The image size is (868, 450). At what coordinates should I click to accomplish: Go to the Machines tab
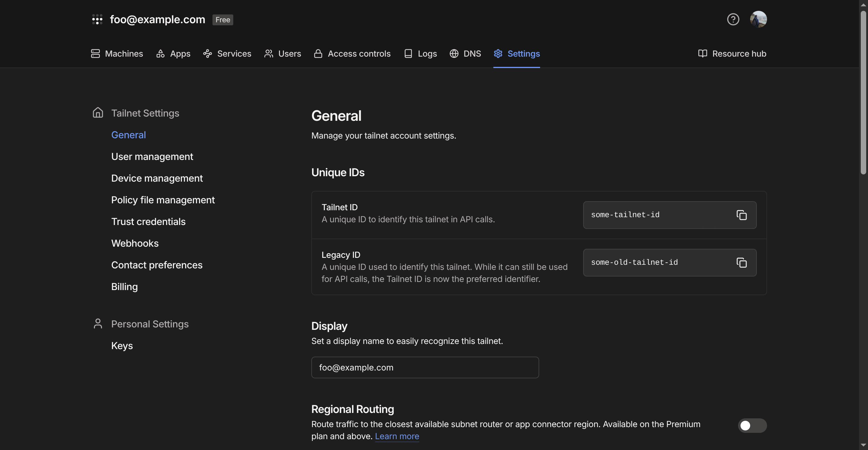coord(117,54)
